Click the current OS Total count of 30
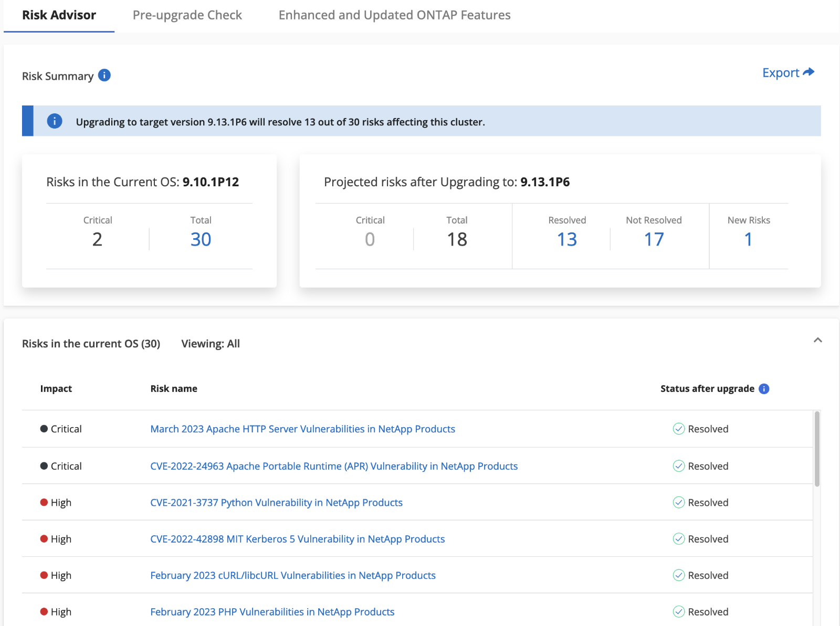Viewport: 840px width, 626px height. [x=201, y=239]
